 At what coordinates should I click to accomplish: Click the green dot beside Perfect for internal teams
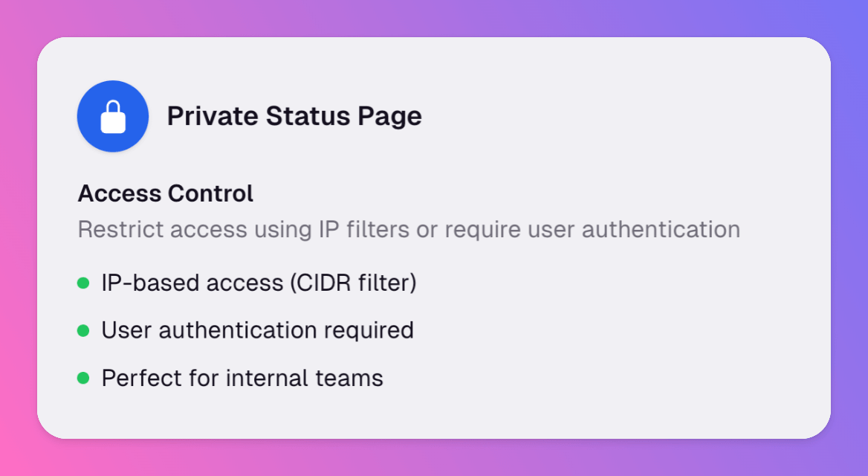[83, 379]
